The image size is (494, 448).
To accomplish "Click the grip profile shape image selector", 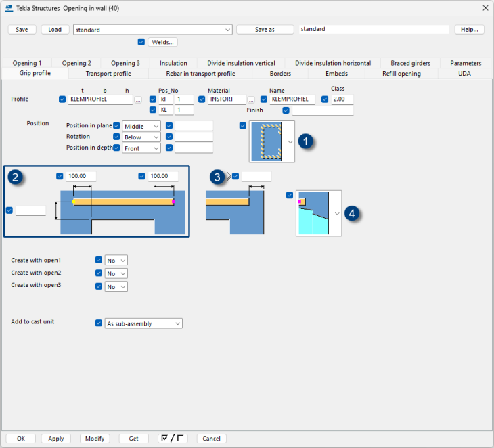I will 272,141.
